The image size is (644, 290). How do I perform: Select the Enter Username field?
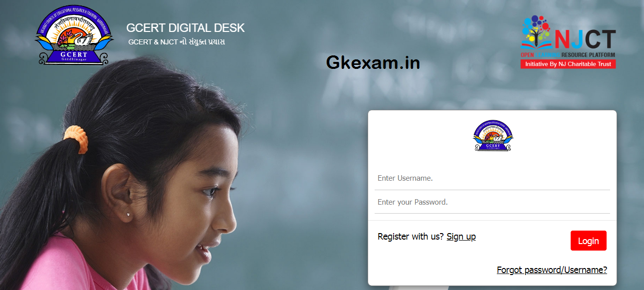492,178
